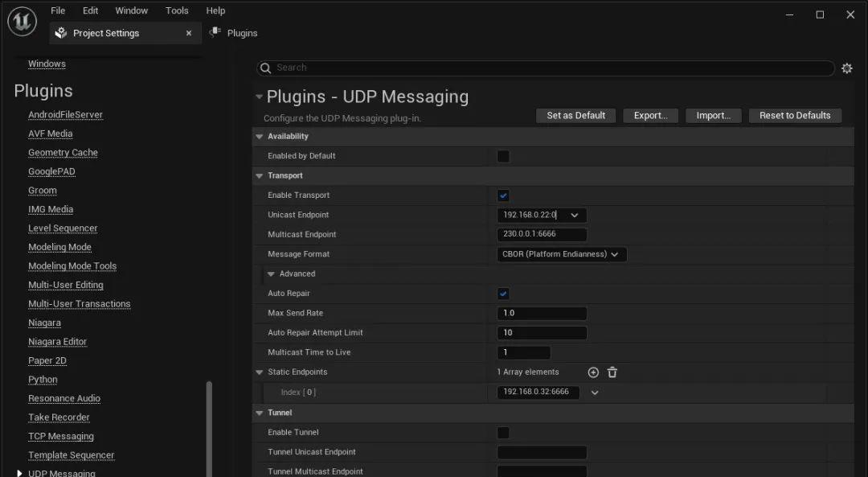Click the search magnifier icon
868x477 pixels.
266,68
